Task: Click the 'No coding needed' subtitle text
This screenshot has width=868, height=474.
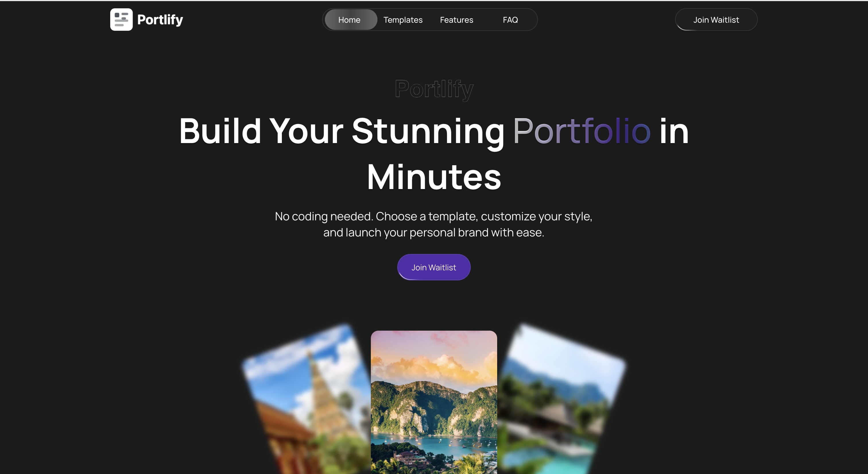Action: (x=324, y=216)
